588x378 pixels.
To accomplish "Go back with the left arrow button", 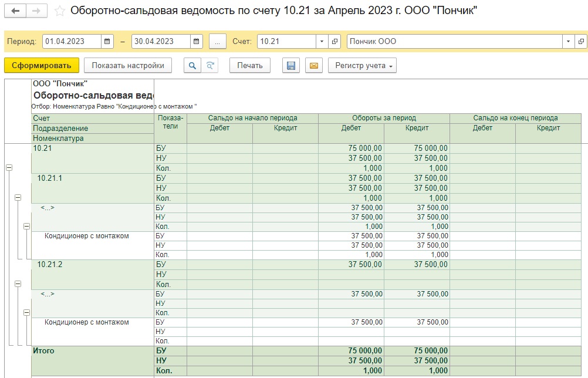I will [15, 11].
